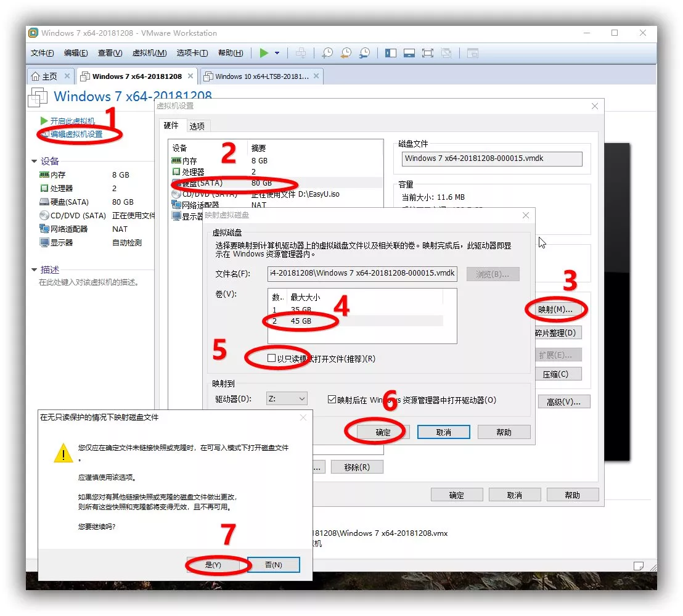683x616 pixels.
Task: Click the full screen toolbar icon
Action: tap(428, 53)
